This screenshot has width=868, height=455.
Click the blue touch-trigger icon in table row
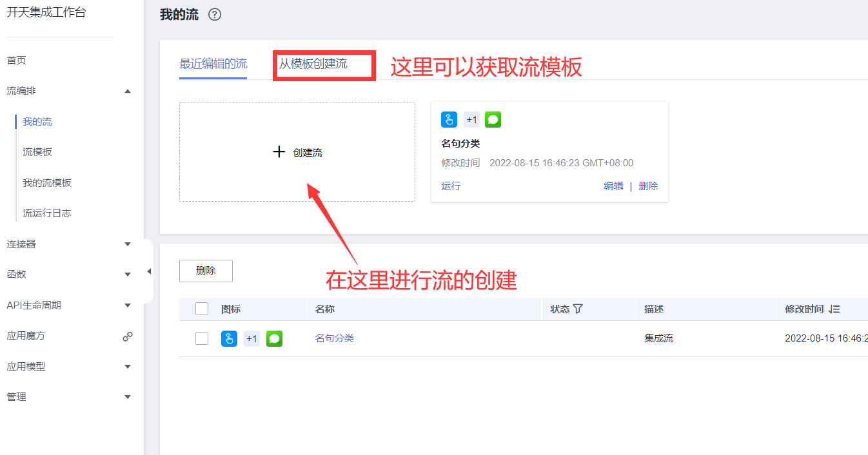click(229, 338)
